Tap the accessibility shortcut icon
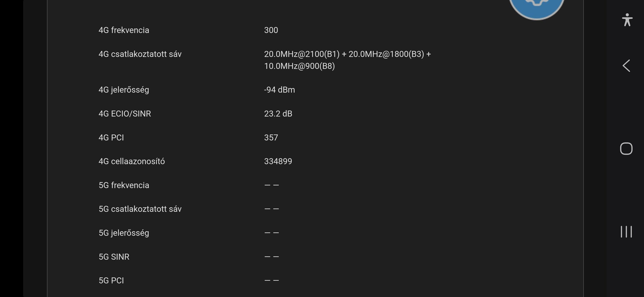Screen dimensions: 644x297 627,20
